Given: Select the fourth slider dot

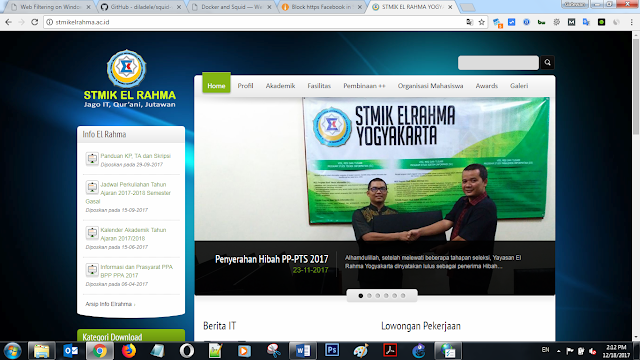Looking at the screenshot, I should pos(386,296).
